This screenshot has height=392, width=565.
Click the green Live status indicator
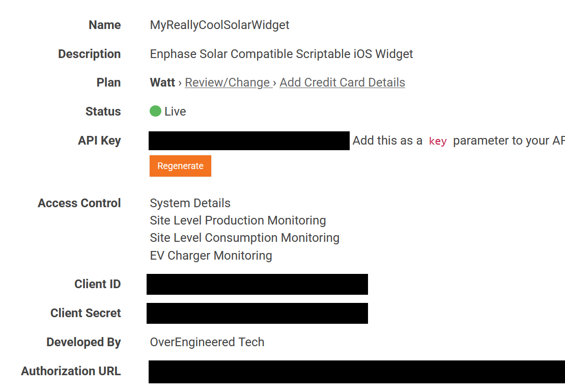[x=155, y=111]
